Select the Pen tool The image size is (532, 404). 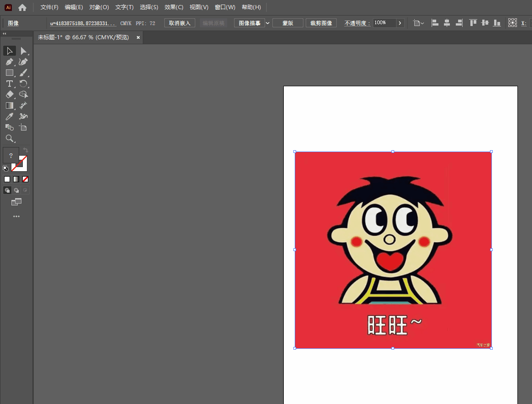coord(10,62)
